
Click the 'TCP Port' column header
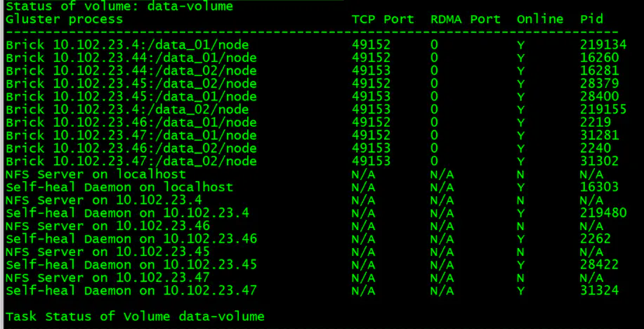click(x=383, y=19)
